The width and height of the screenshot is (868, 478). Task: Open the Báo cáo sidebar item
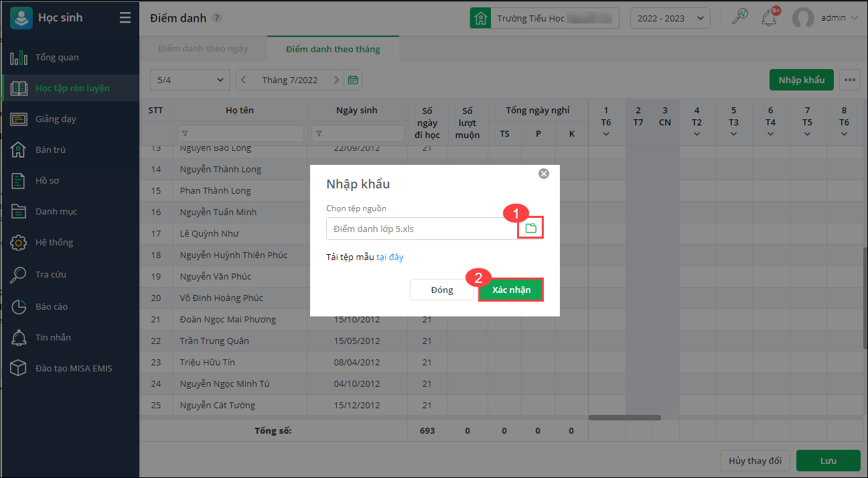tap(52, 306)
